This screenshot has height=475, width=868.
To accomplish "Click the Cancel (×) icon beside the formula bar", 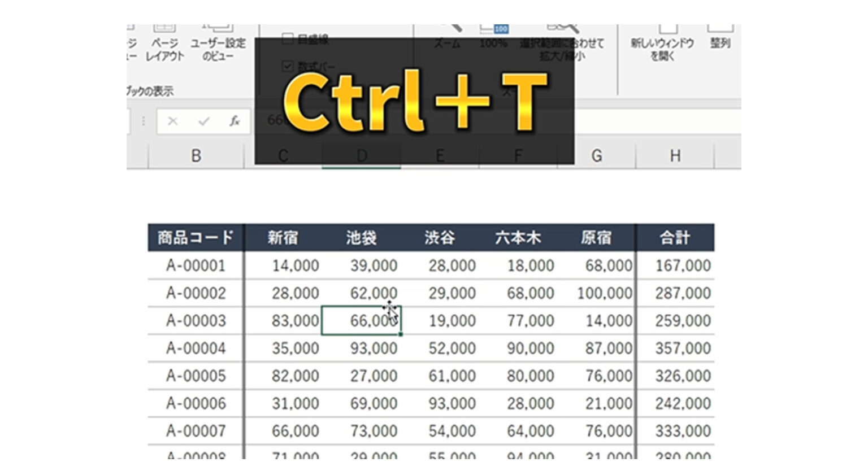I will click(x=172, y=120).
